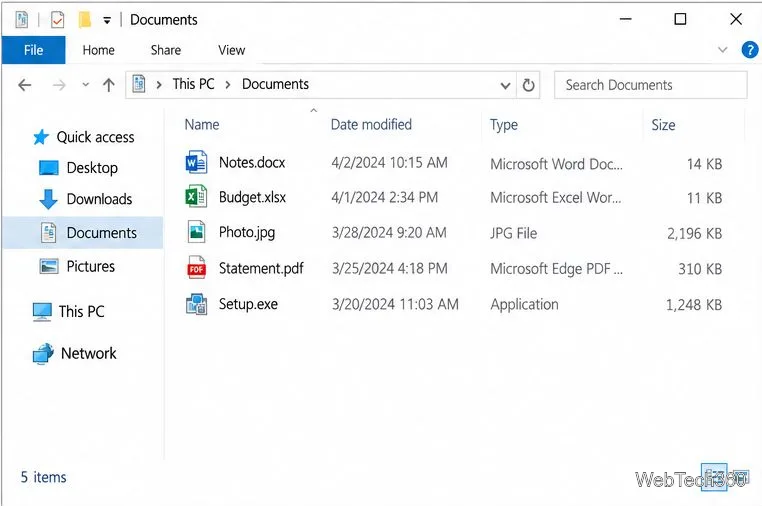Open Desktop from the navigation pane

pyautogui.click(x=92, y=168)
